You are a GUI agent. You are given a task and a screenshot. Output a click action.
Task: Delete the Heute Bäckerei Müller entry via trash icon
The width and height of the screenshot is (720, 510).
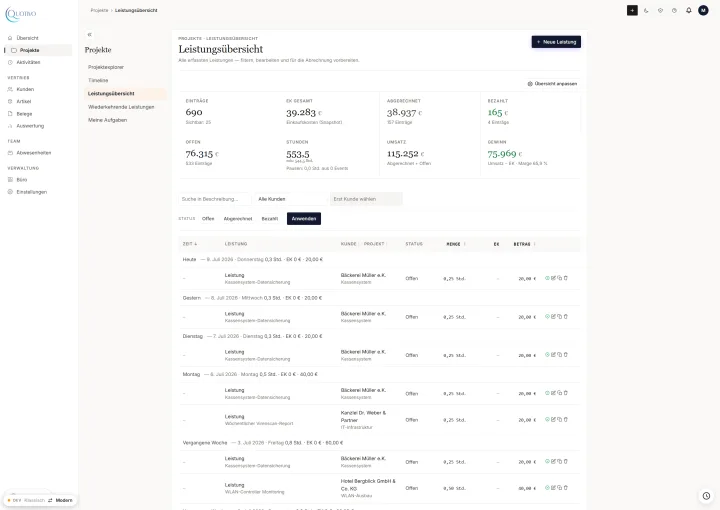pos(566,278)
